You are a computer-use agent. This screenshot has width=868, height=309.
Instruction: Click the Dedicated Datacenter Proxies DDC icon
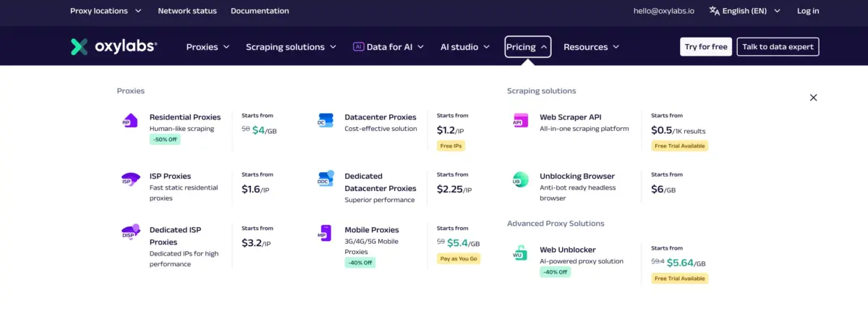click(x=325, y=179)
